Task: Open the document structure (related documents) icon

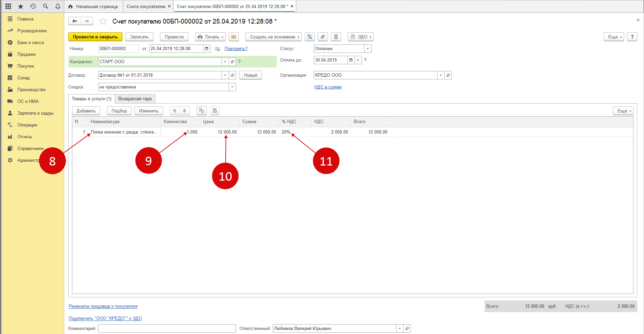Action: point(310,37)
